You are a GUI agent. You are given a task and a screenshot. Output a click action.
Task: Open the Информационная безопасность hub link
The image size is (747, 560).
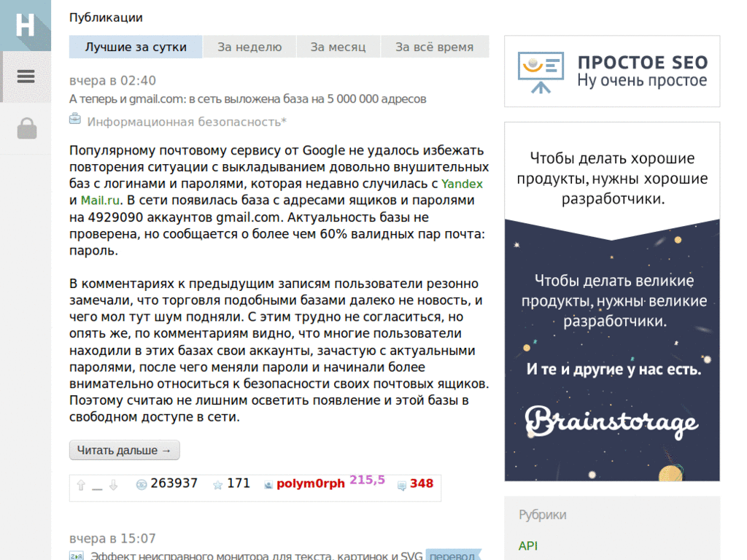coord(187,122)
